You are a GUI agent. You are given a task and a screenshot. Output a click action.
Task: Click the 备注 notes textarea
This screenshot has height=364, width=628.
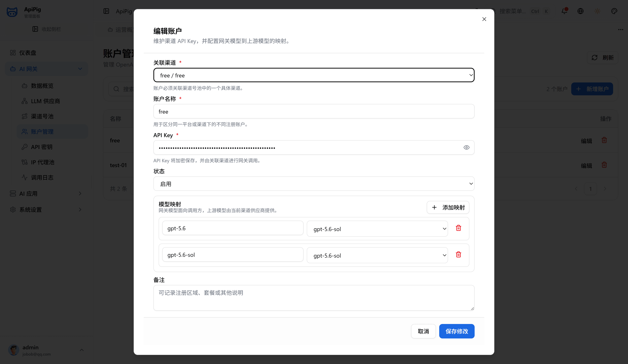(314, 298)
